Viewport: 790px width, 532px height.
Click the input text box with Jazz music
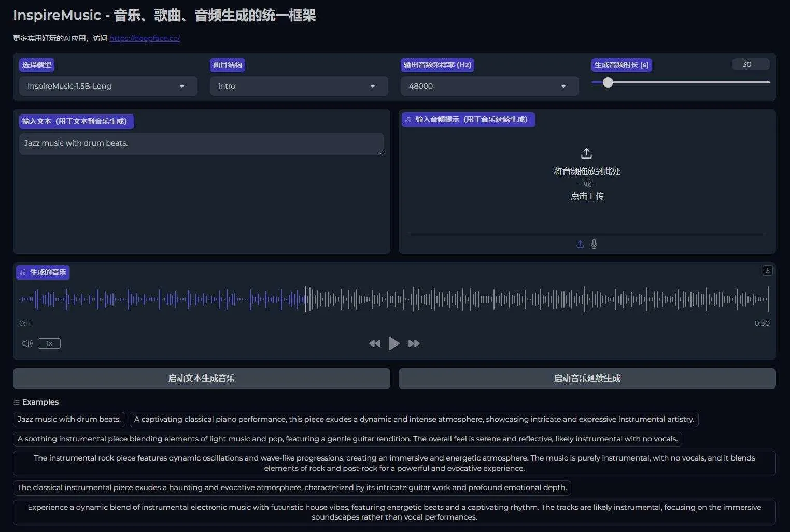202,144
